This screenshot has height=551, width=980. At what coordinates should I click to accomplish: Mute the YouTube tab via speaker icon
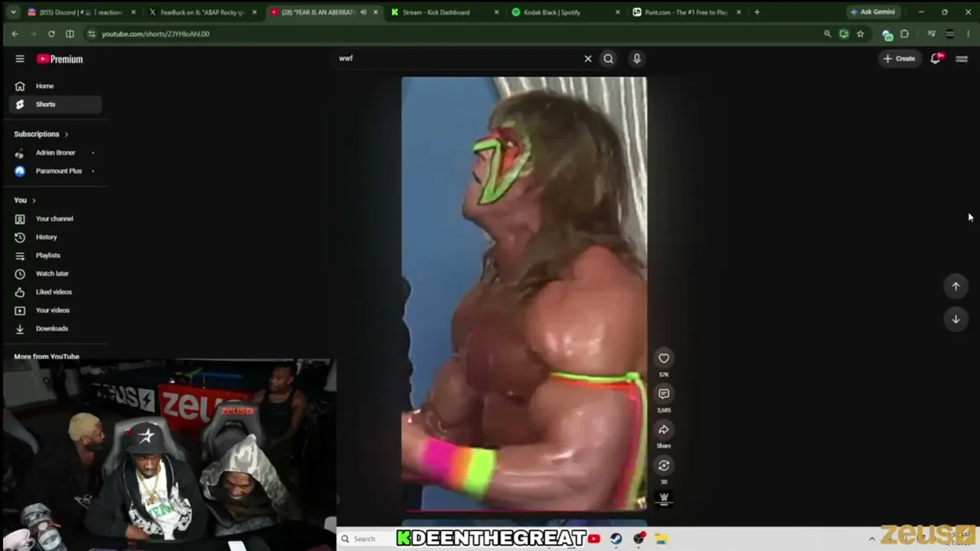pyautogui.click(x=364, y=12)
